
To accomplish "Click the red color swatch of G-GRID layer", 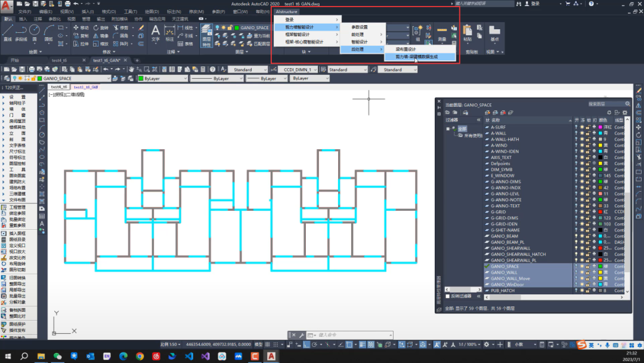I will 599,212.
